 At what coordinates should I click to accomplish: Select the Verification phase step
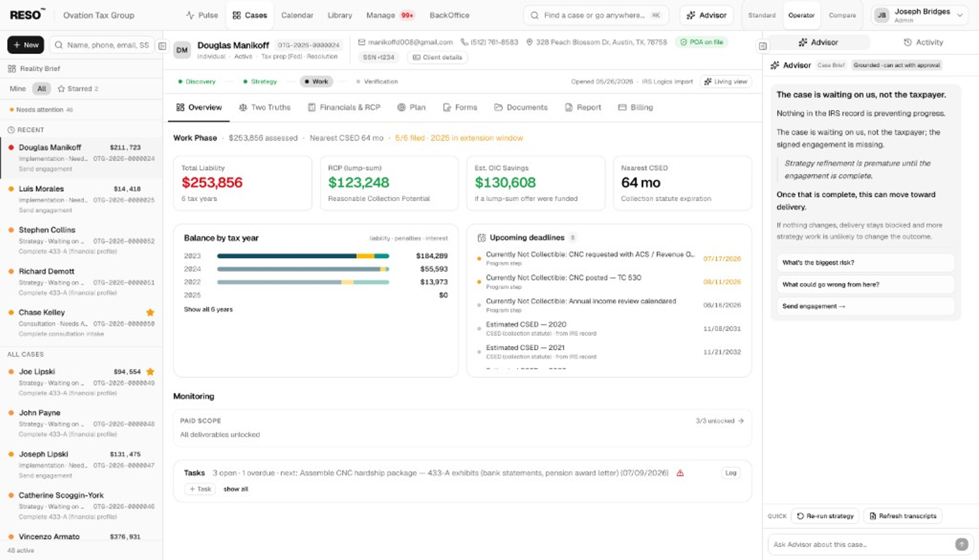(377, 81)
